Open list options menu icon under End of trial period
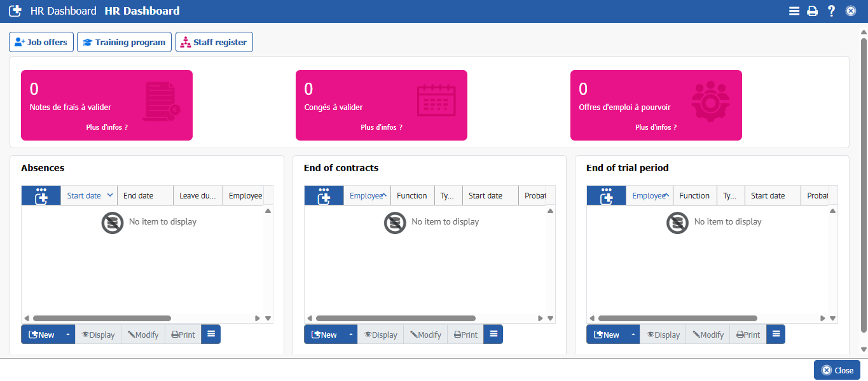This screenshot has height=381, width=868. (776, 335)
